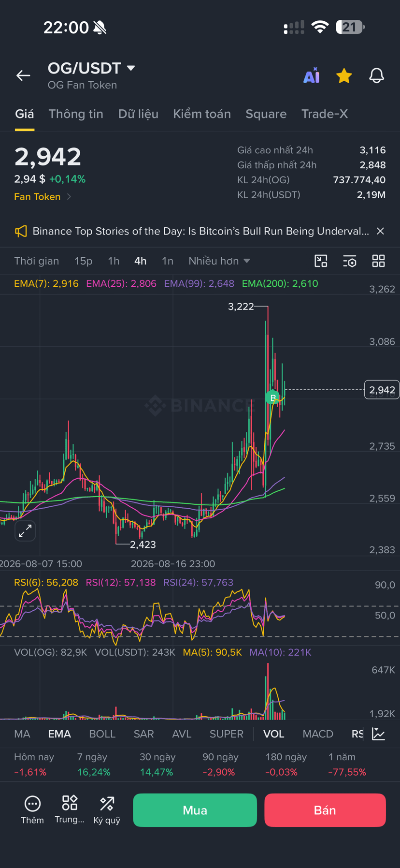Tap the MA(10): 221K volume label
The width and height of the screenshot is (400, 868).
point(280,652)
